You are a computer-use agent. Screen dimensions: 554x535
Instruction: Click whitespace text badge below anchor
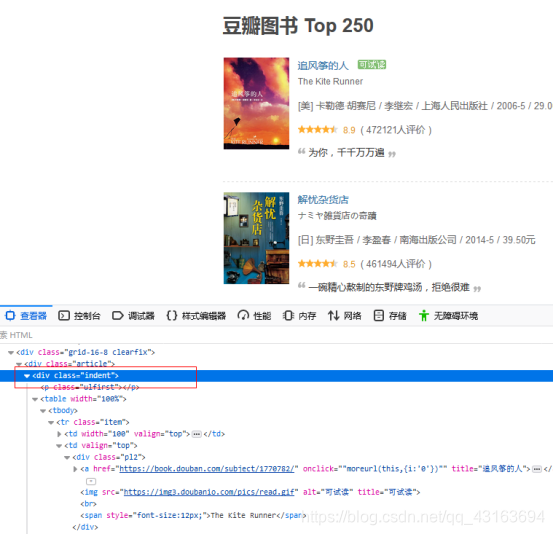click(91, 481)
